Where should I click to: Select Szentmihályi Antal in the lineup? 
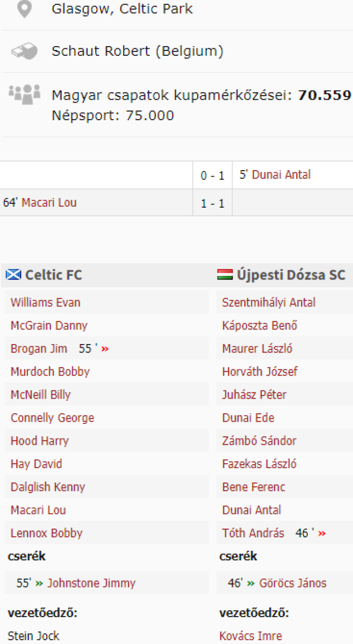click(269, 302)
